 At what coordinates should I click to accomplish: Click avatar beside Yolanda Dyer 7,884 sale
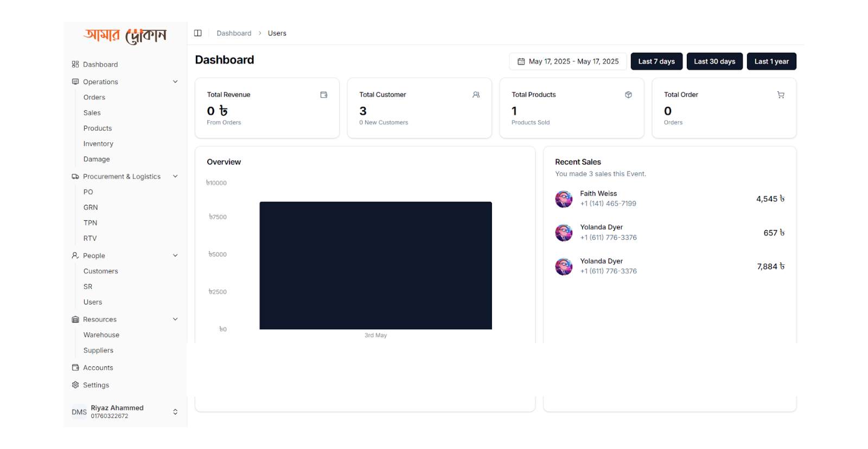[564, 266]
